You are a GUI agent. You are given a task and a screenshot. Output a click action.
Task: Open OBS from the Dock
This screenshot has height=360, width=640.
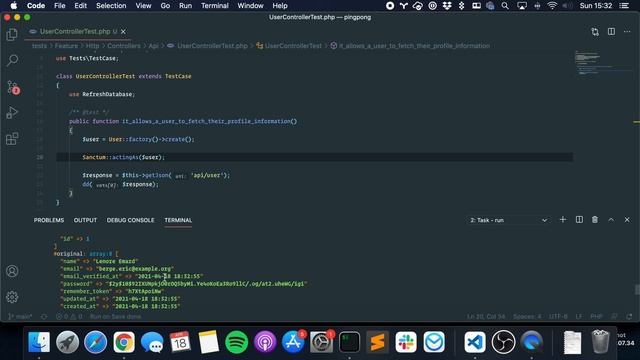[x=503, y=342]
